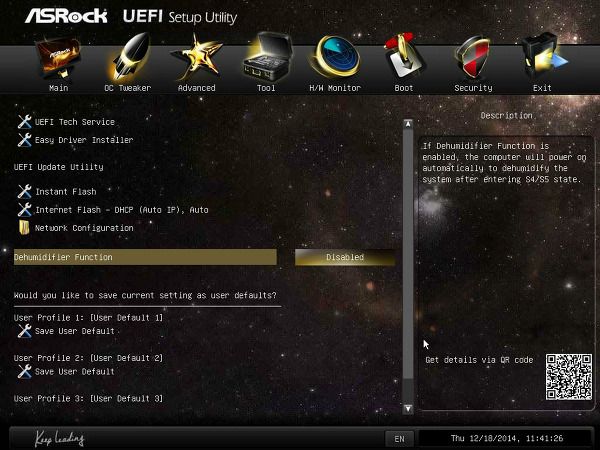Image resolution: width=600 pixels, height=450 pixels.
Task: Switch to Advanced tab label
Action: click(197, 88)
